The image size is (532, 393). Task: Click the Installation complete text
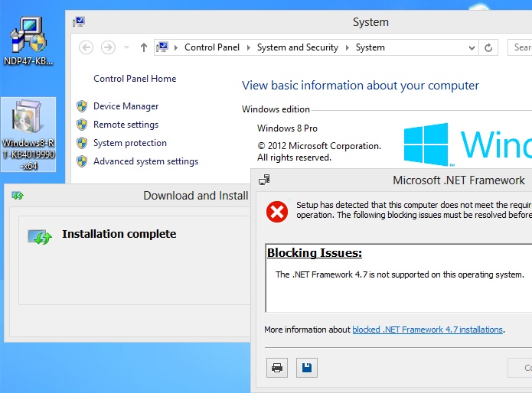[119, 234]
